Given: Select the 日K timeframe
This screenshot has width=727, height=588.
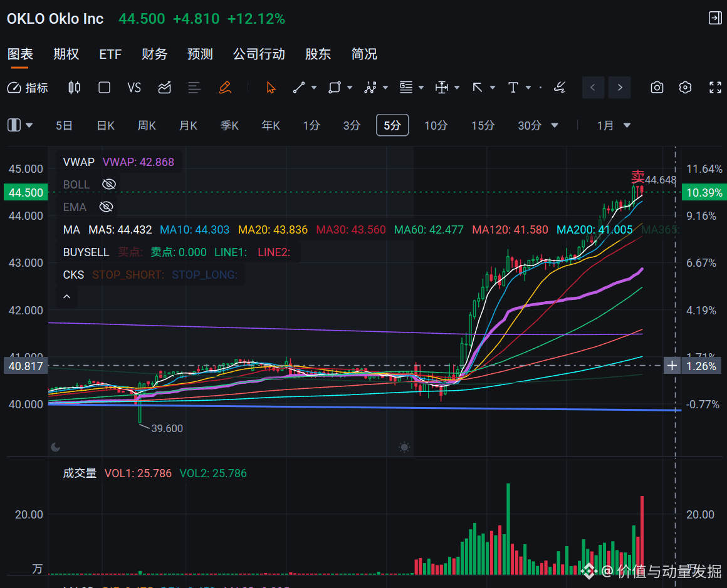Looking at the screenshot, I should point(106,126).
